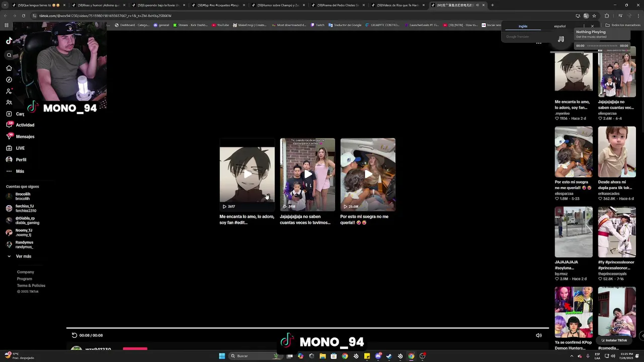Open the YouTube bookmark
The height and width of the screenshot is (362, 644).
[220, 25]
